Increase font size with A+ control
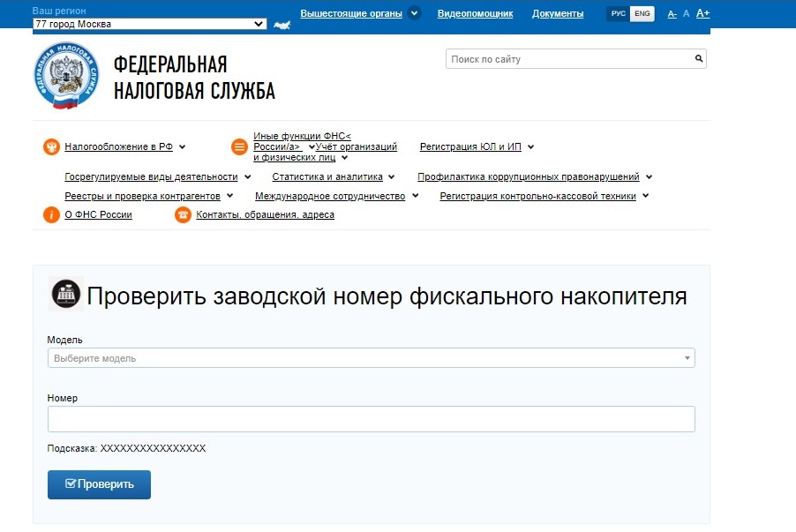The width and height of the screenshot is (796, 532). point(702,13)
